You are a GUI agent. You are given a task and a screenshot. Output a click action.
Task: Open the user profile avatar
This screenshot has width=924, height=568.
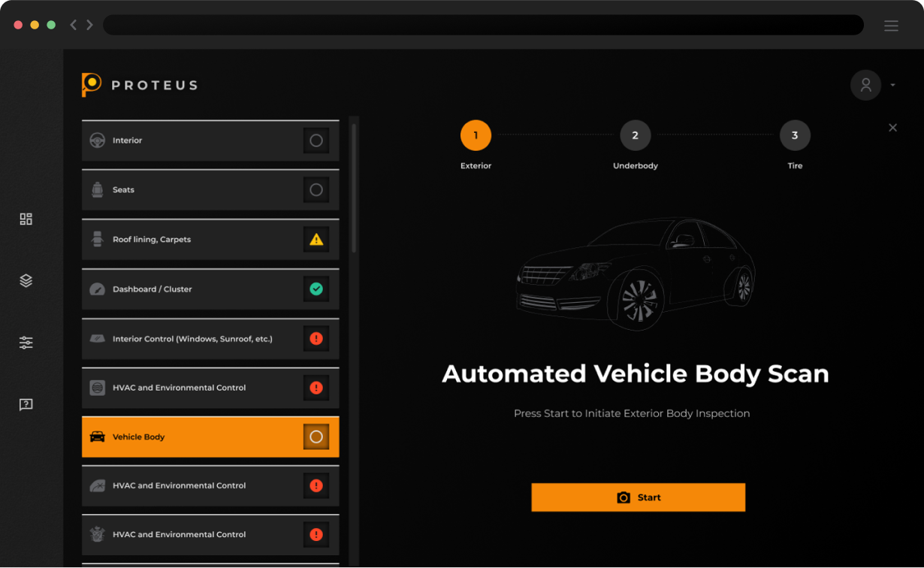(x=865, y=85)
